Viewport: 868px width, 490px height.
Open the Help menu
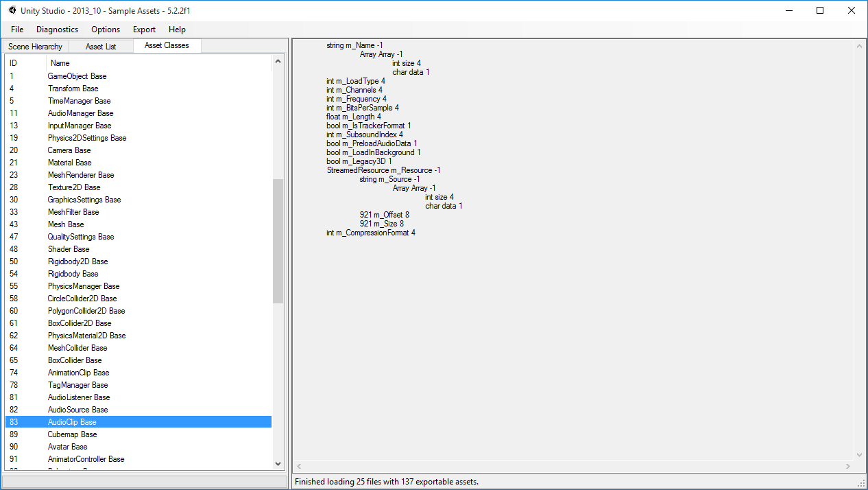point(177,30)
